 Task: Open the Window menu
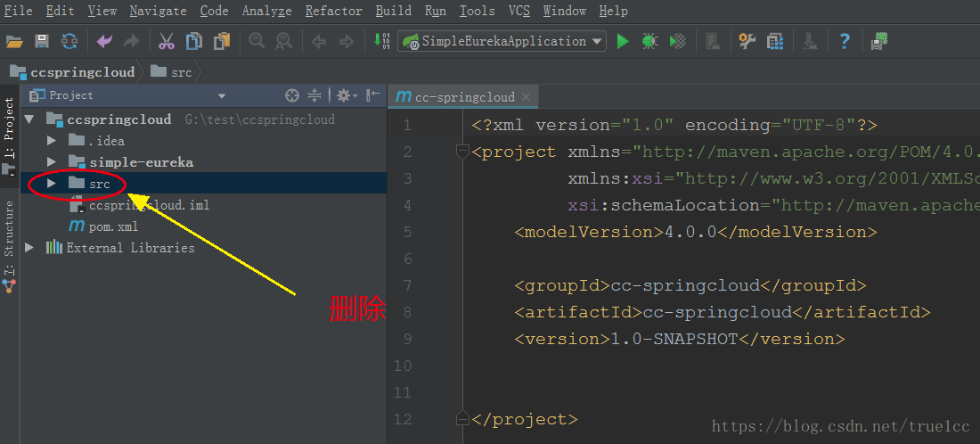pos(564,11)
